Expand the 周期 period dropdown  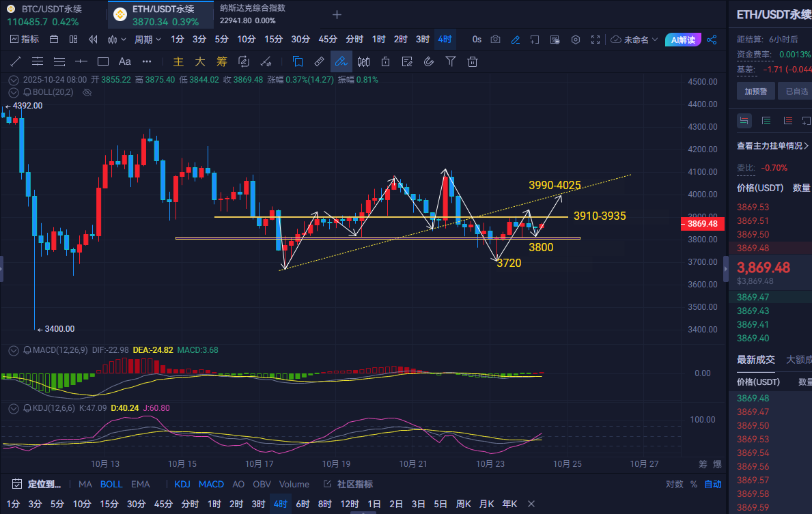click(147, 40)
